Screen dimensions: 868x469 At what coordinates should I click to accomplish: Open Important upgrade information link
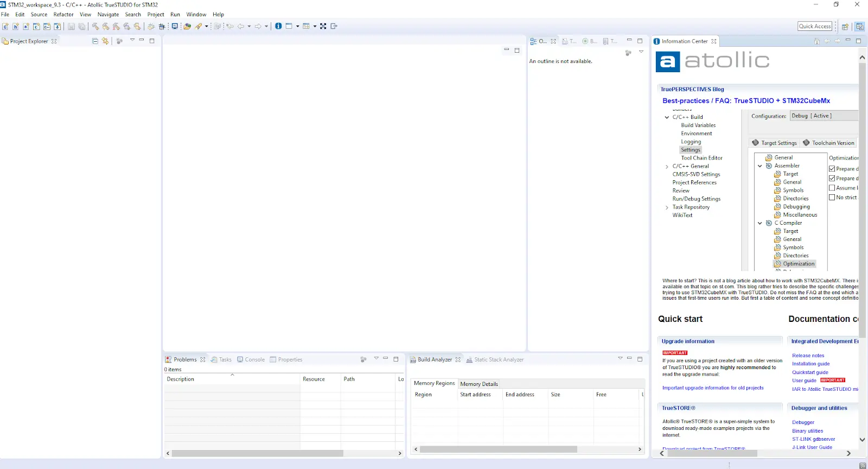(x=713, y=388)
